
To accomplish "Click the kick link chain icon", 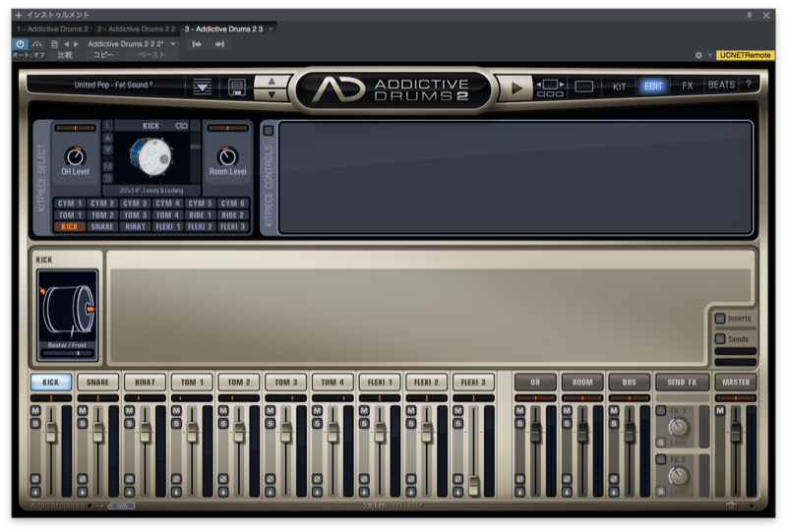I will coord(181,126).
